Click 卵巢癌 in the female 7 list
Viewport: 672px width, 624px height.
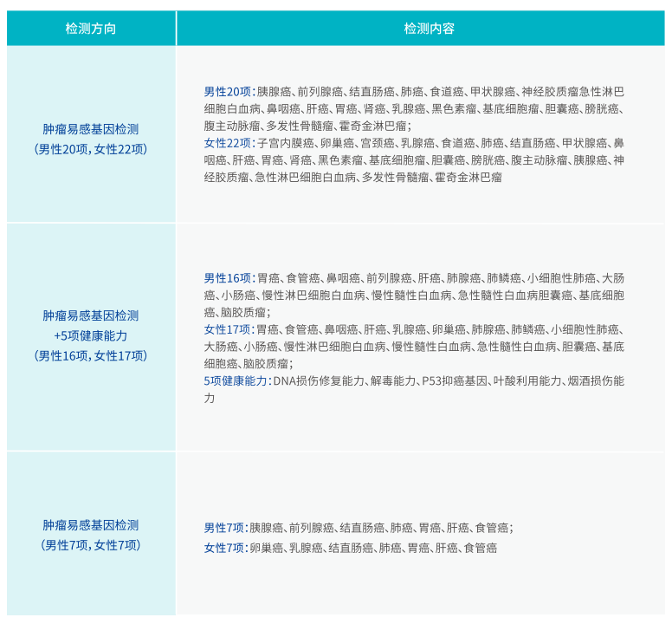tap(266, 548)
